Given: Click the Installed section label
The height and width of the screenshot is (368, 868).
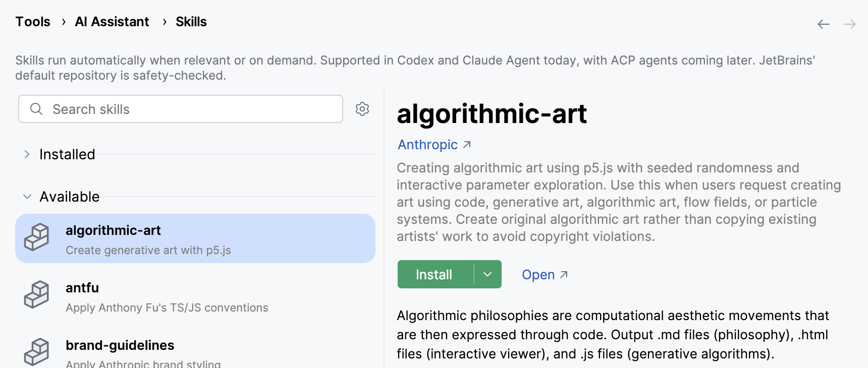Looking at the screenshot, I should (67, 154).
